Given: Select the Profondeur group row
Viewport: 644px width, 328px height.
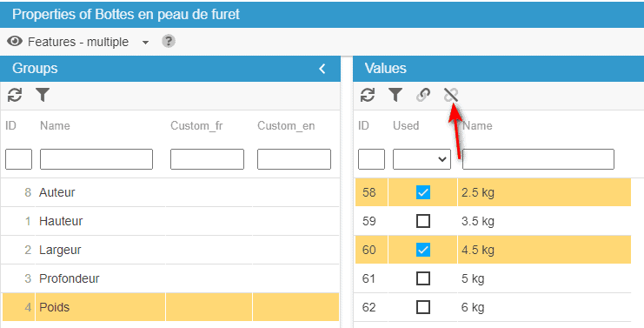Looking at the screenshot, I should (x=170, y=278).
